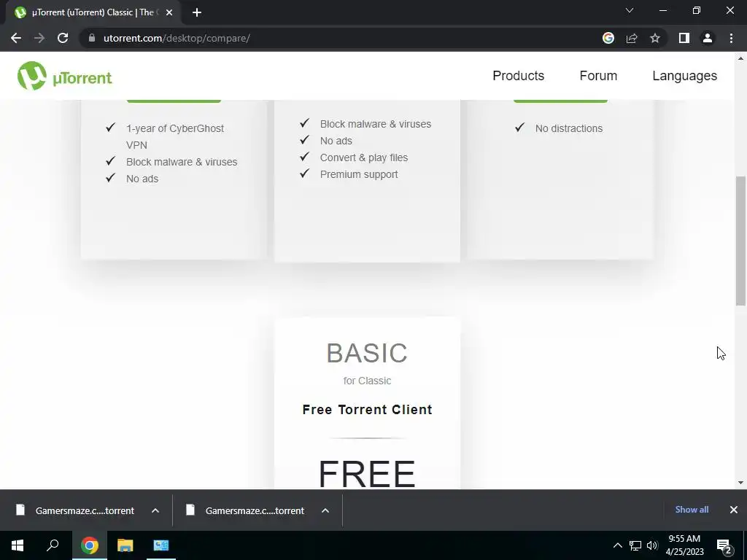Open the tab search dropdown
747x560 pixels.
pos(630,10)
